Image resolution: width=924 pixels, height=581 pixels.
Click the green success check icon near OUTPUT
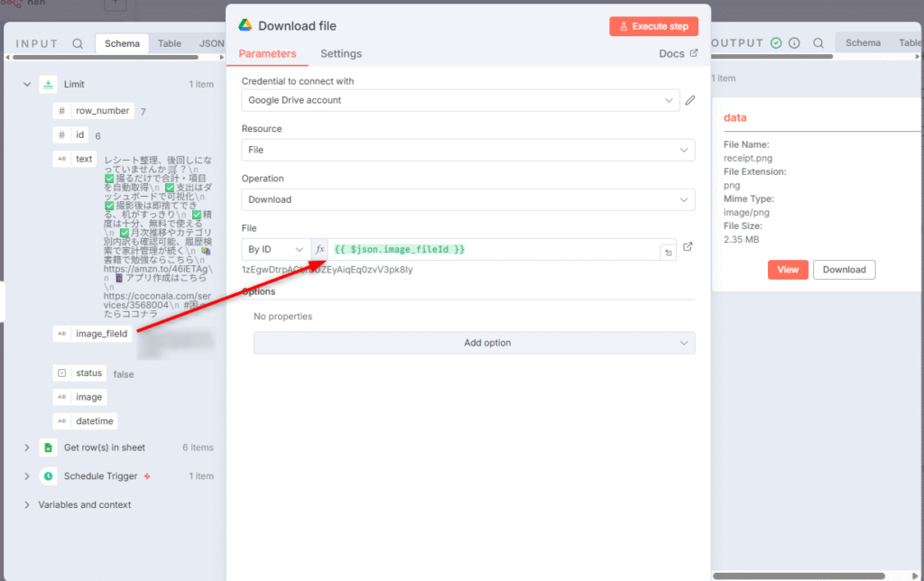776,43
